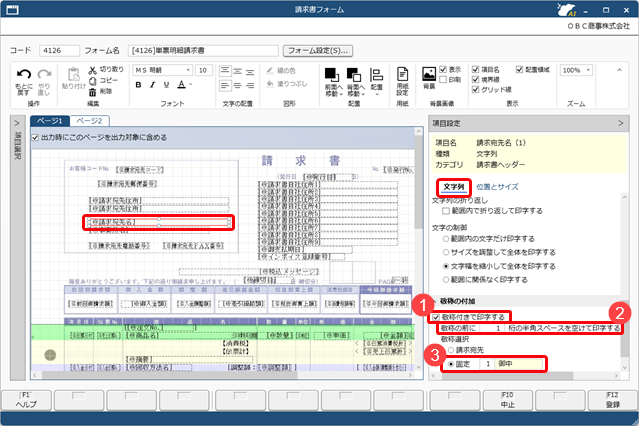The image size is (639, 426).
Task: Open フォーム設定(S)... button
Action: click(x=318, y=51)
